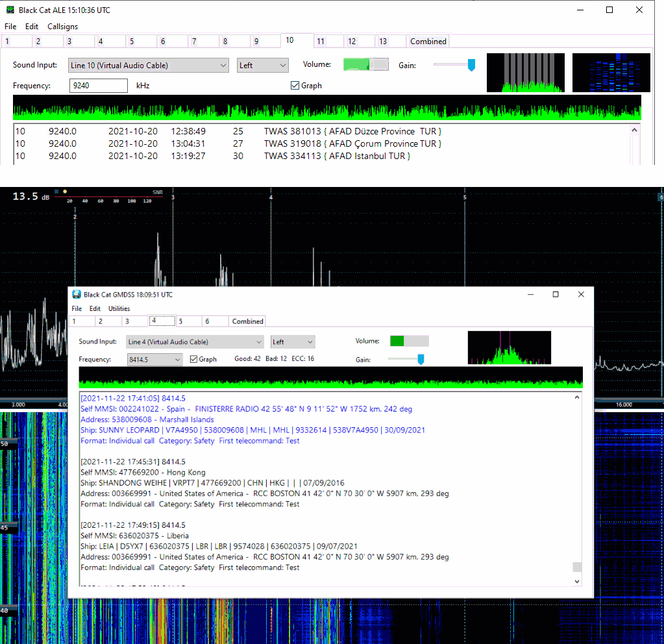Click FINISTERRE RADIO self MMSI line

pyautogui.click(x=247, y=409)
